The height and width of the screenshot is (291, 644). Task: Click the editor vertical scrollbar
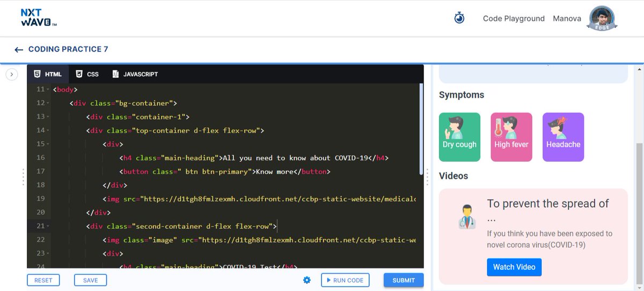coord(421,129)
